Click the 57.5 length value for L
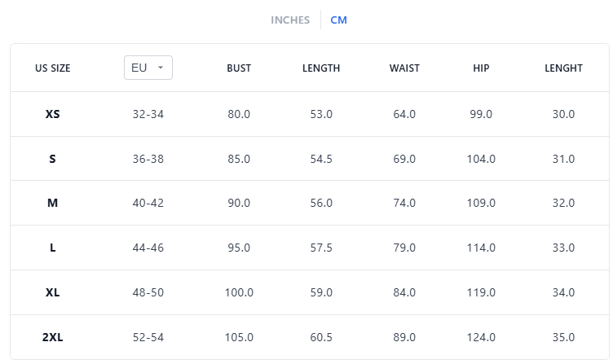The height and width of the screenshot is (364, 613). (x=321, y=248)
